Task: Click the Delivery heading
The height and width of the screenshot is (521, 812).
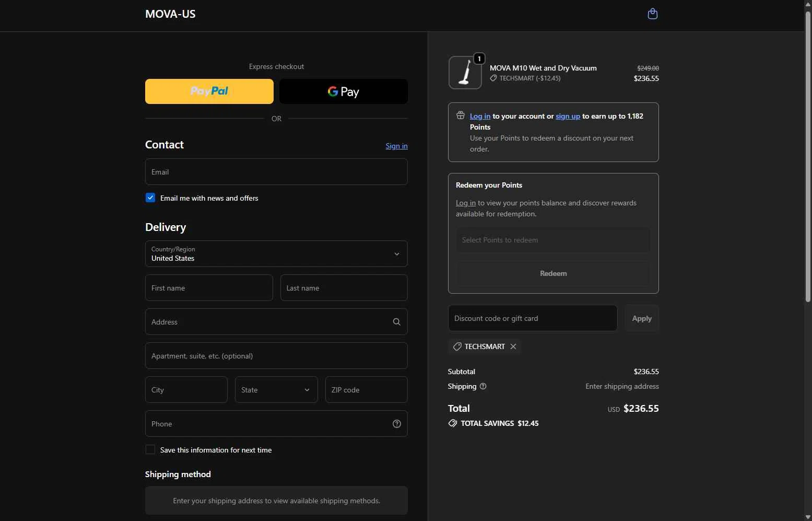Action: point(166,227)
